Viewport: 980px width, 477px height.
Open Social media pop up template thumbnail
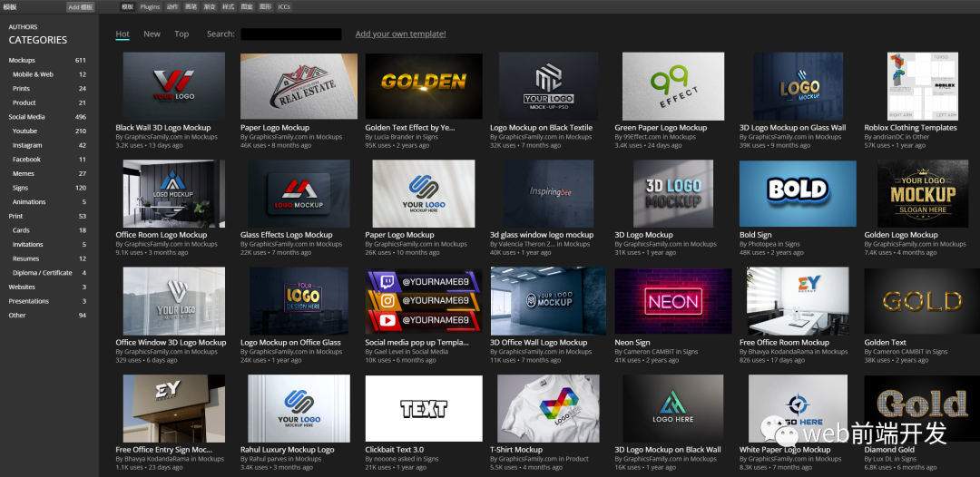pos(424,301)
